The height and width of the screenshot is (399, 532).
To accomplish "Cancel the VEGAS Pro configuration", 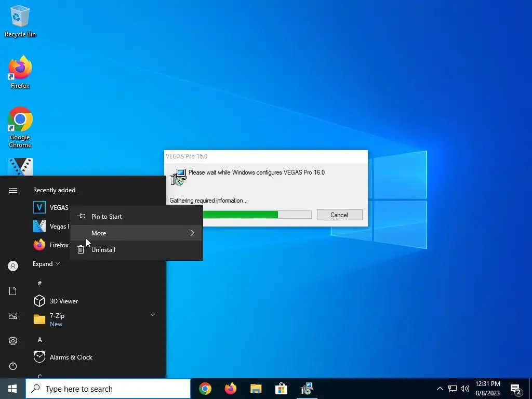I will (339, 215).
